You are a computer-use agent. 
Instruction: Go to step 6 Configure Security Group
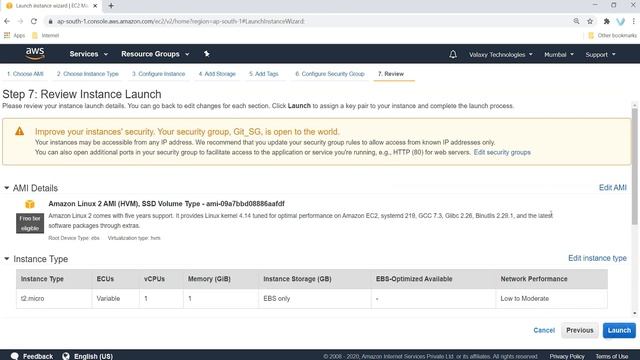(330, 74)
